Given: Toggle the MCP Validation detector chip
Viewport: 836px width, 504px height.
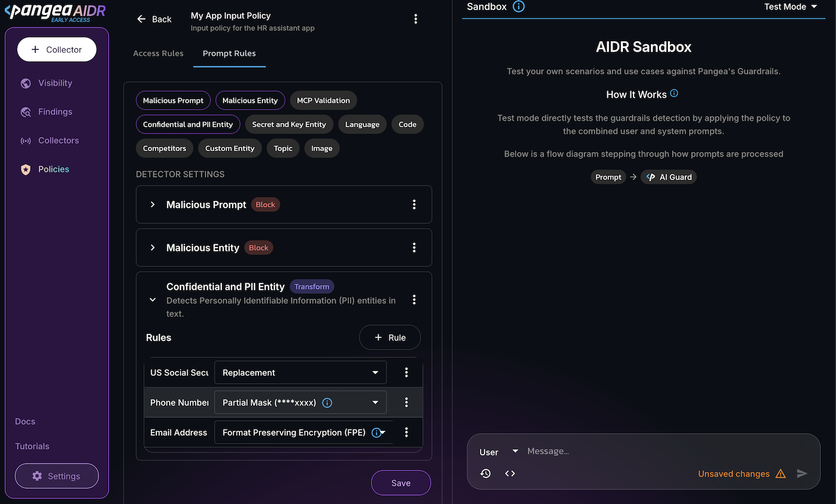Looking at the screenshot, I should [323, 100].
